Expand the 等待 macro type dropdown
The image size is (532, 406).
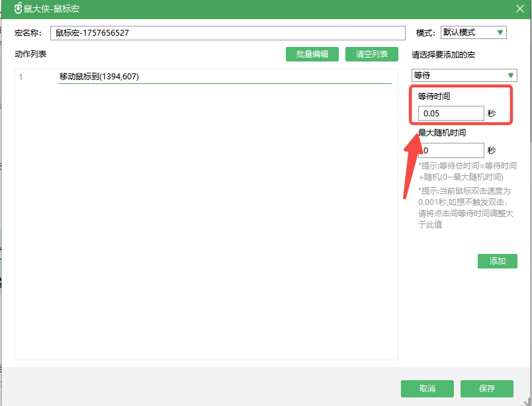(x=464, y=75)
